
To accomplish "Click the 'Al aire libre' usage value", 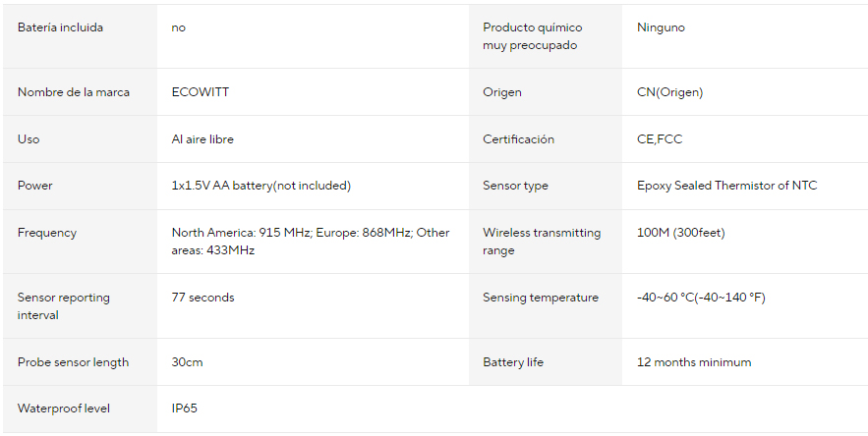I will tap(203, 139).
